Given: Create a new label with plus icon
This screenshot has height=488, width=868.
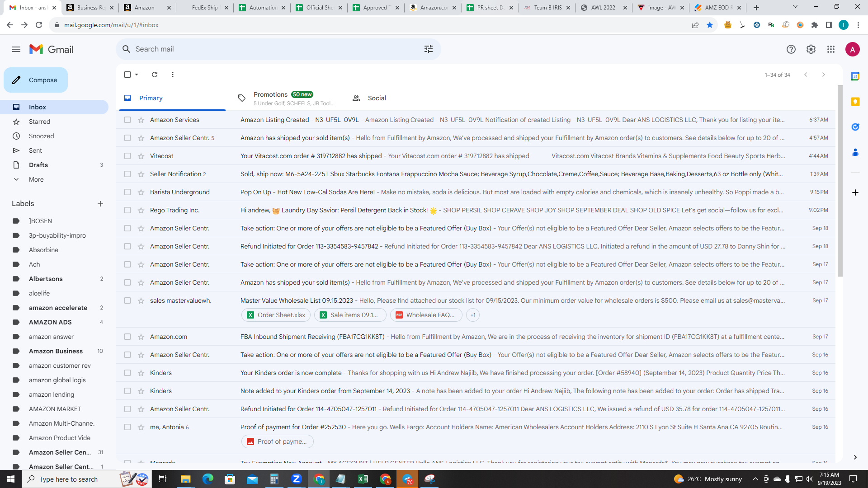Looking at the screenshot, I should click(x=100, y=204).
